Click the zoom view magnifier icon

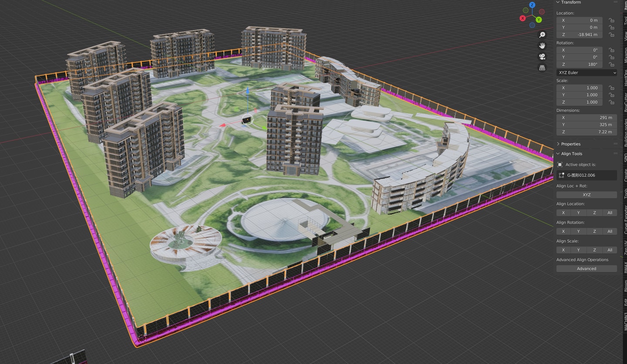click(x=542, y=35)
